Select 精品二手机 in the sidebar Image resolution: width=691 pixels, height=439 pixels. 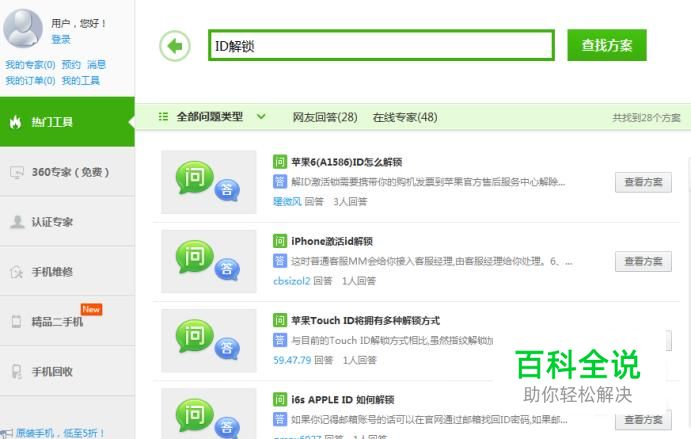(x=67, y=321)
